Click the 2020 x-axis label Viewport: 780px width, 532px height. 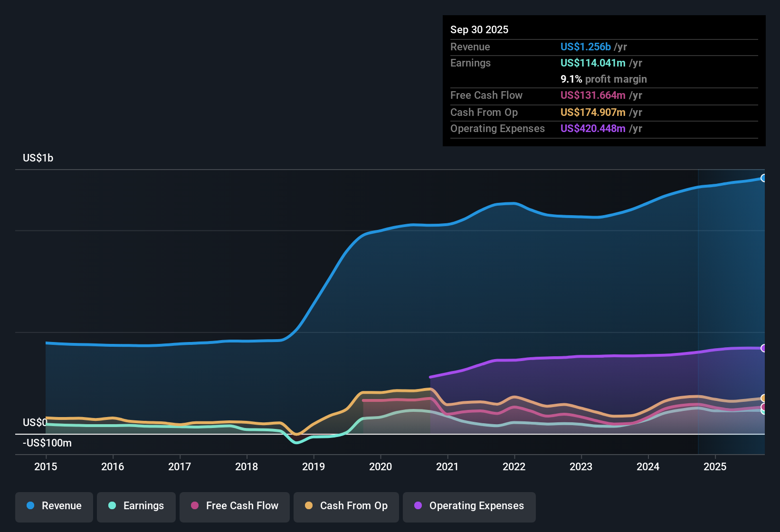click(x=380, y=466)
